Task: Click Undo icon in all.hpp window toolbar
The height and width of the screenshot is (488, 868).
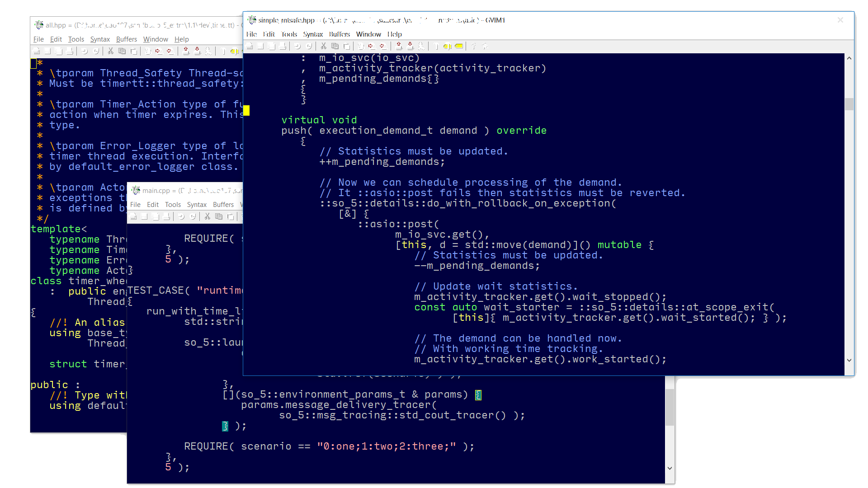Action: [85, 51]
